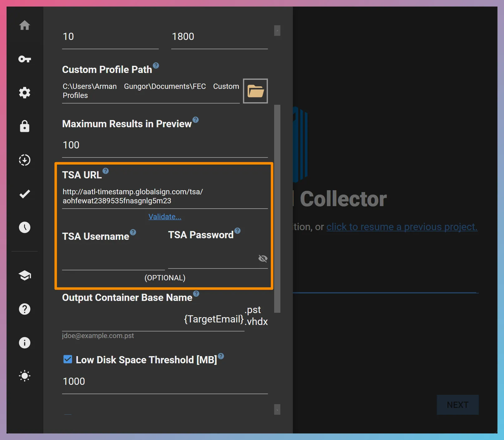Toggle light theme with sun icon
The height and width of the screenshot is (440, 504).
point(25,376)
